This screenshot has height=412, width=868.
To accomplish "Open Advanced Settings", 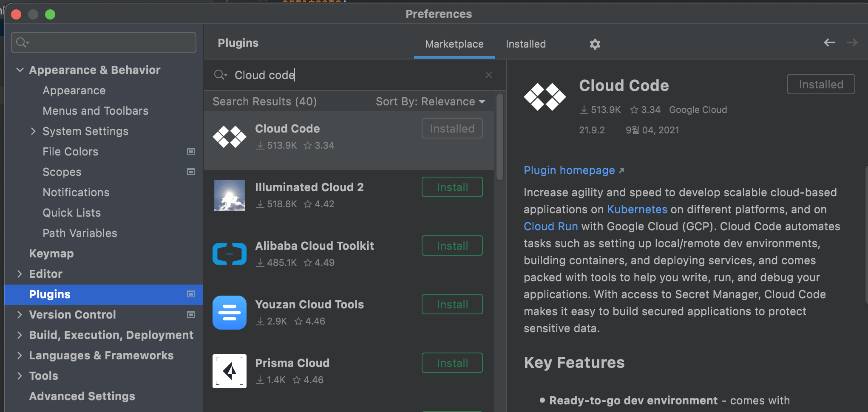I will pos(82,396).
